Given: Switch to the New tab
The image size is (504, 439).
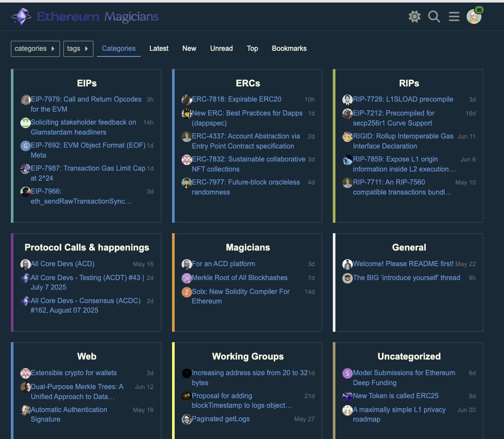Looking at the screenshot, I should (189, 49).
